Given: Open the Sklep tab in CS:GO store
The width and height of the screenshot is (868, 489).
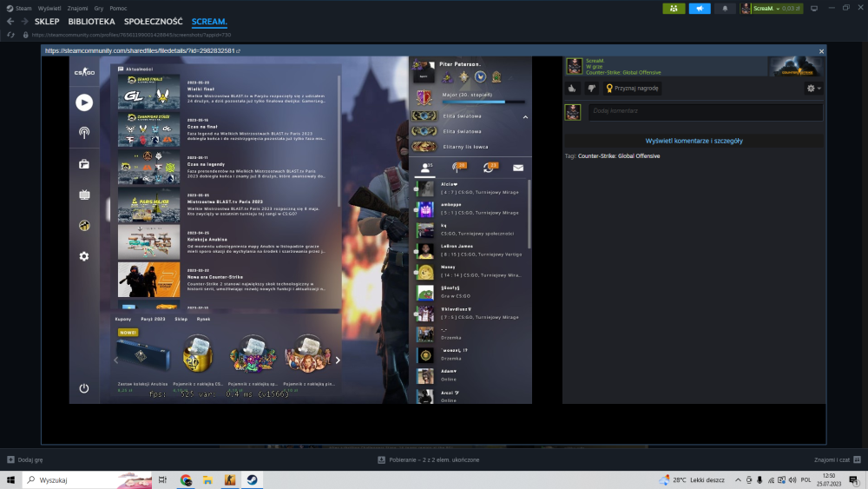Looking at the screenshot, I should [181, 319].
